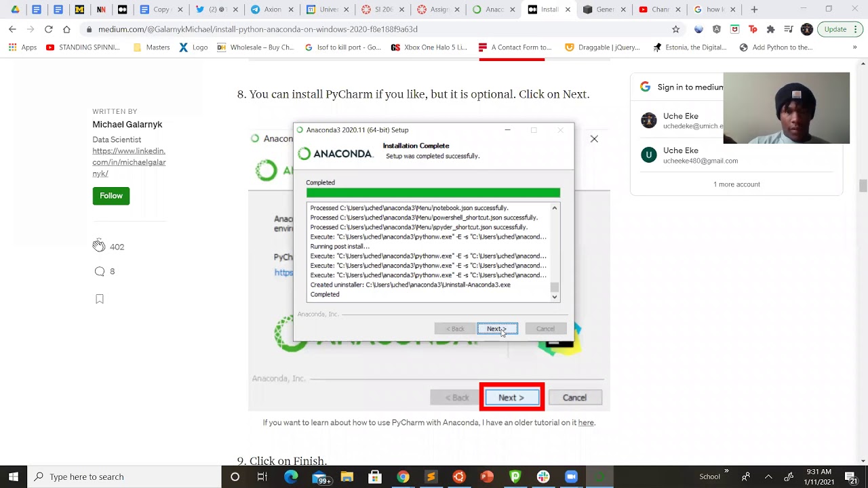
Task: Open Michael Galarnyk author name link
Action: (x=127, y=125)
